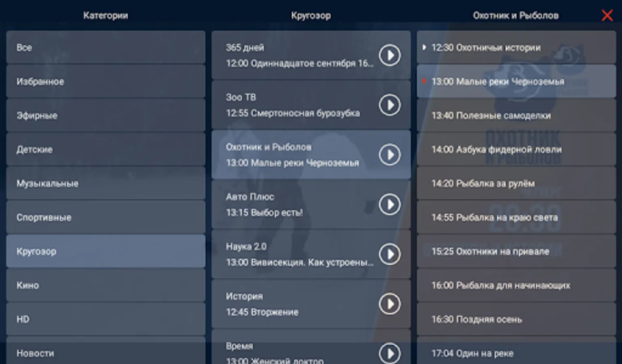Click red arrow beside 13:00 Малые реки
The image size is (622, 364).
(424, 81)
